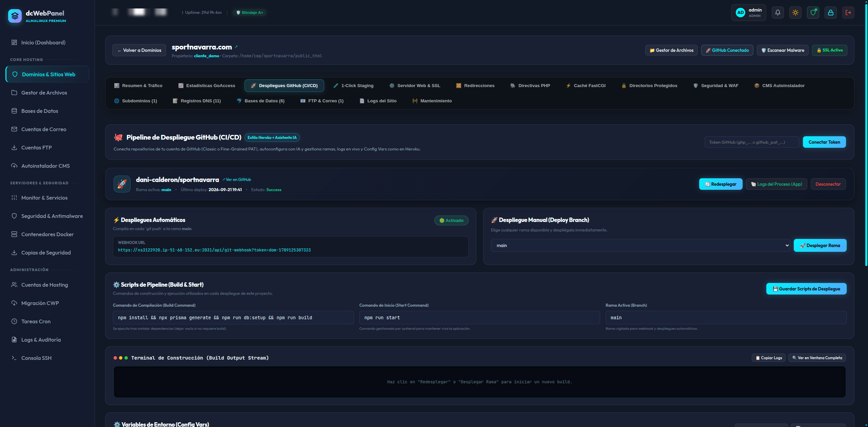
Task: Click the red Desconectar button
Action: click(x=828, y=184)
